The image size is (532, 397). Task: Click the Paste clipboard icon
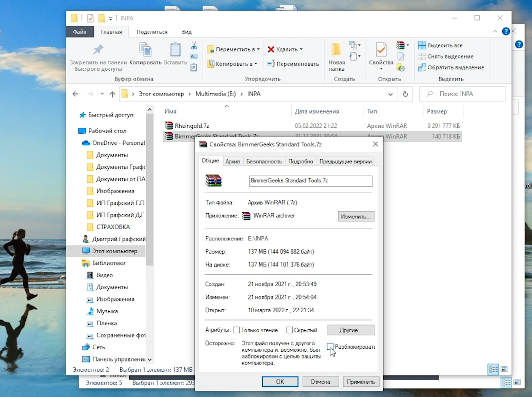(175, 50)
